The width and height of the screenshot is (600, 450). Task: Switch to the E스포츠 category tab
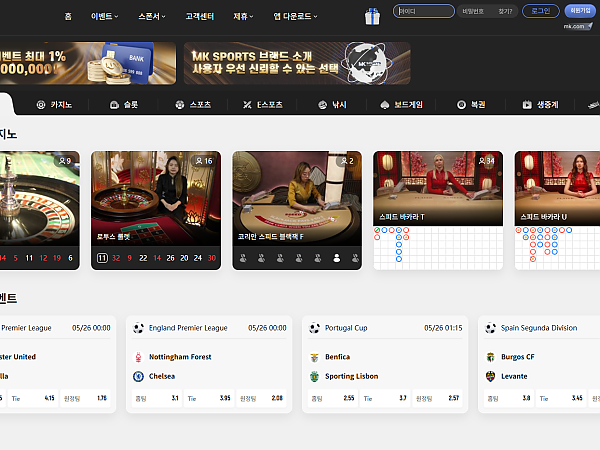click(263, 104)
